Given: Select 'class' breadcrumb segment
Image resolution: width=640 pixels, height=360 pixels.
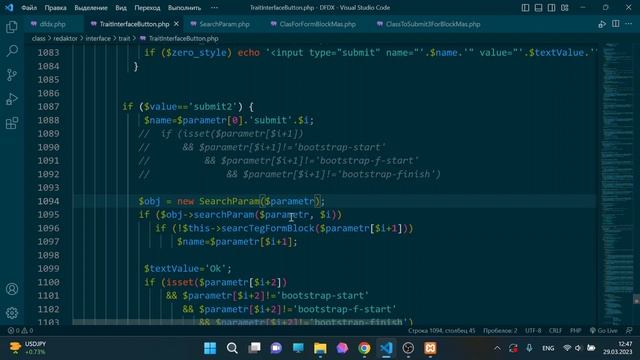Looking at the screenshot, I should 38,38.
